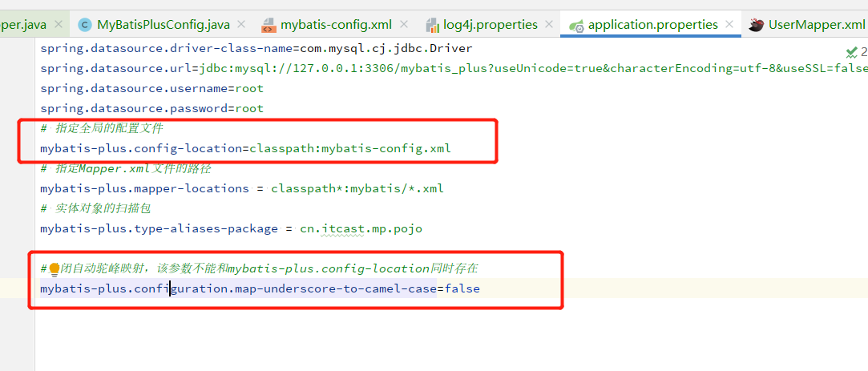Click the false value
The image size is (868, 371).
coord(462,288)
